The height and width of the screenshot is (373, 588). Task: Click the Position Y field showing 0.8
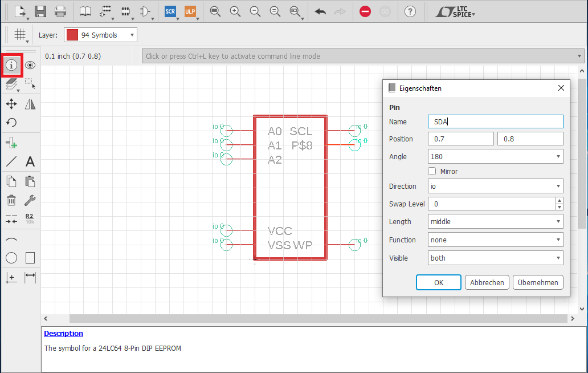(530, 139)
